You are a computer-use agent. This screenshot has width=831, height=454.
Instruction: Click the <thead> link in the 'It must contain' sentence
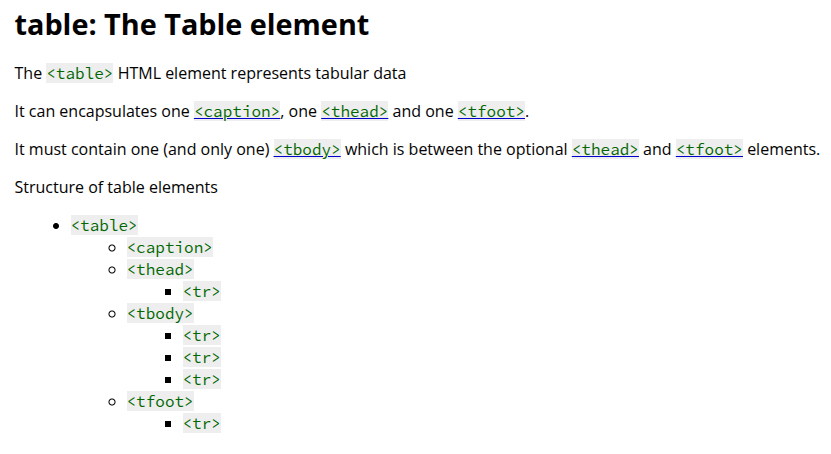tap(605, 150)
